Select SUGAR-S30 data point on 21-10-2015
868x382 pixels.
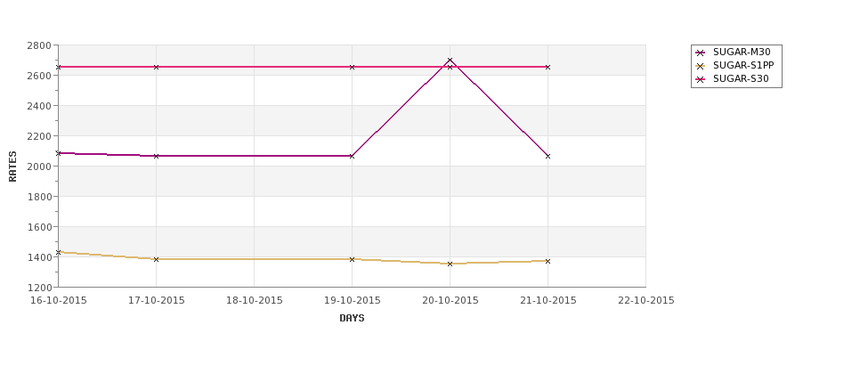(x=548, y=67)
